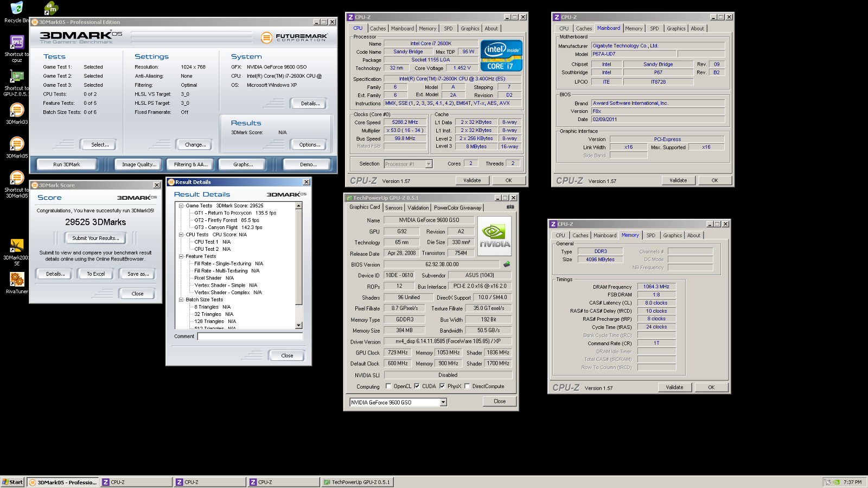The width and height of the screenshot is (868, 488).
Task: Select the 3DMark2001 SE desktop icon
Action: [x=17, y=245]
